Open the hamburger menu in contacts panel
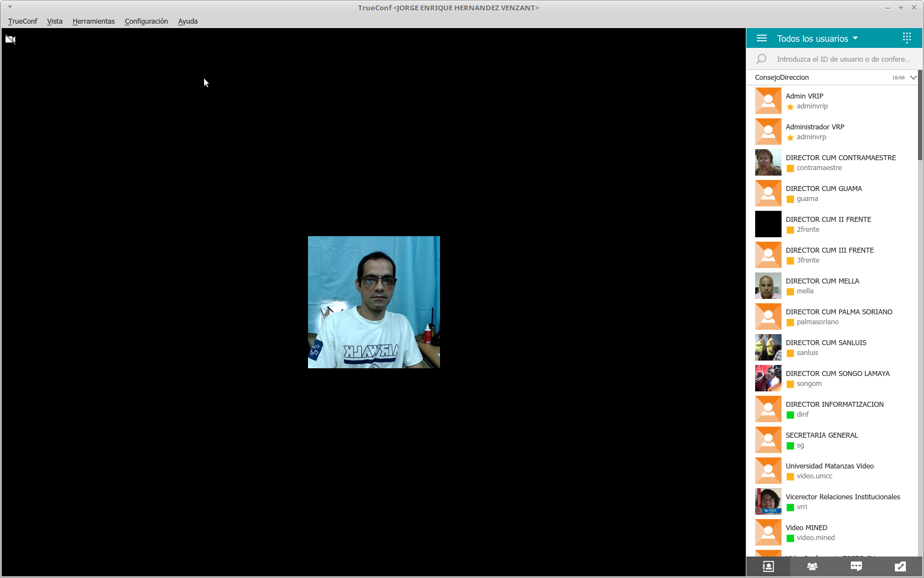This screenshot has height=578, width=924. coord(762,39)
